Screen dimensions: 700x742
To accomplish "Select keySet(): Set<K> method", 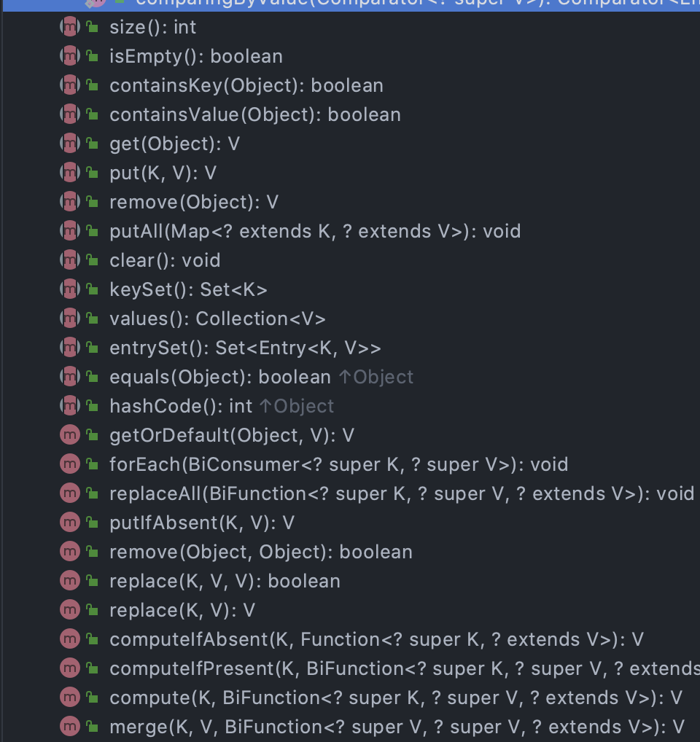I will (188, 289).
